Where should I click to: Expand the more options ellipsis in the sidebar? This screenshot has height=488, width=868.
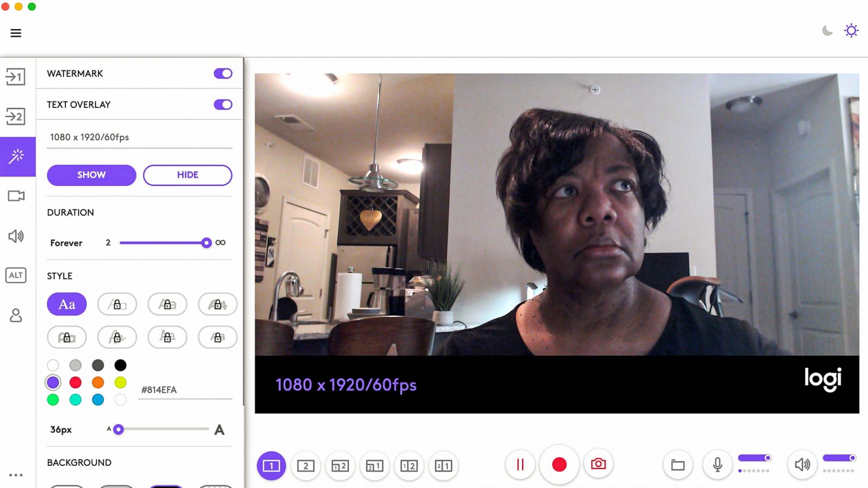(16, 475)
